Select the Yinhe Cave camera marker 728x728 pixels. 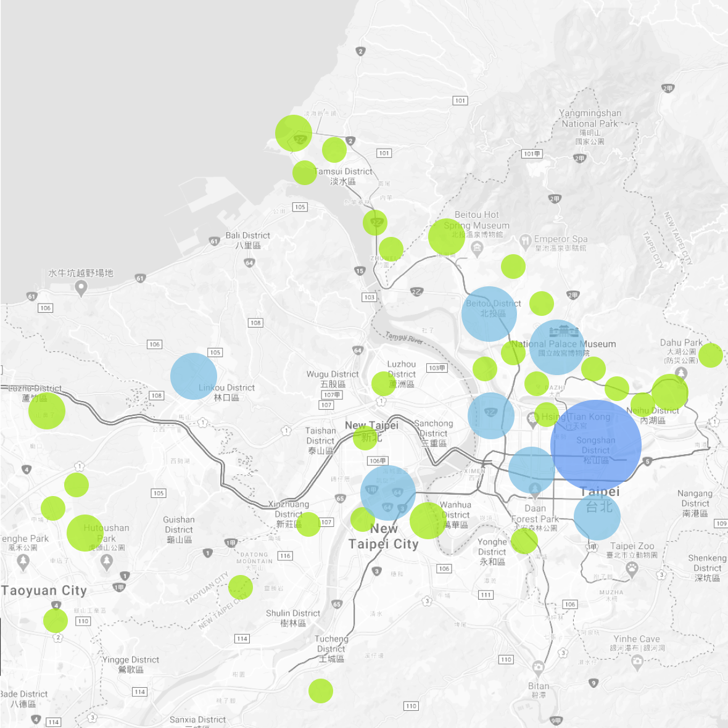[x=637, y=662]
